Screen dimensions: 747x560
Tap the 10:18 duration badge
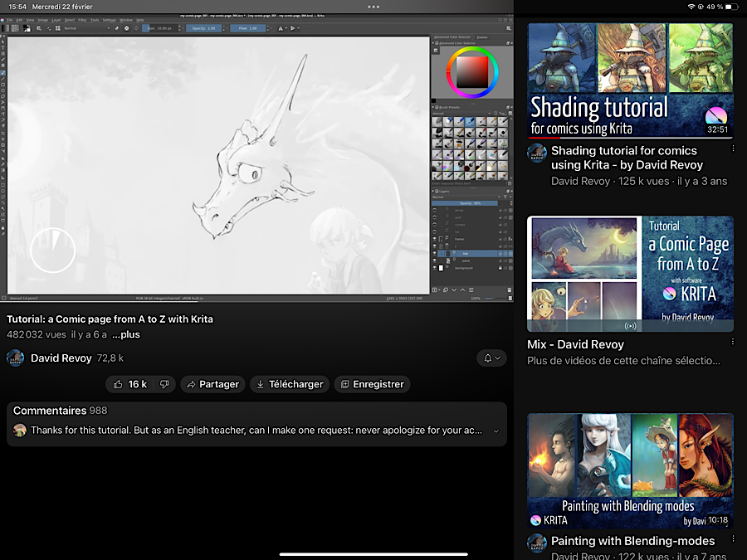point(718,519)
